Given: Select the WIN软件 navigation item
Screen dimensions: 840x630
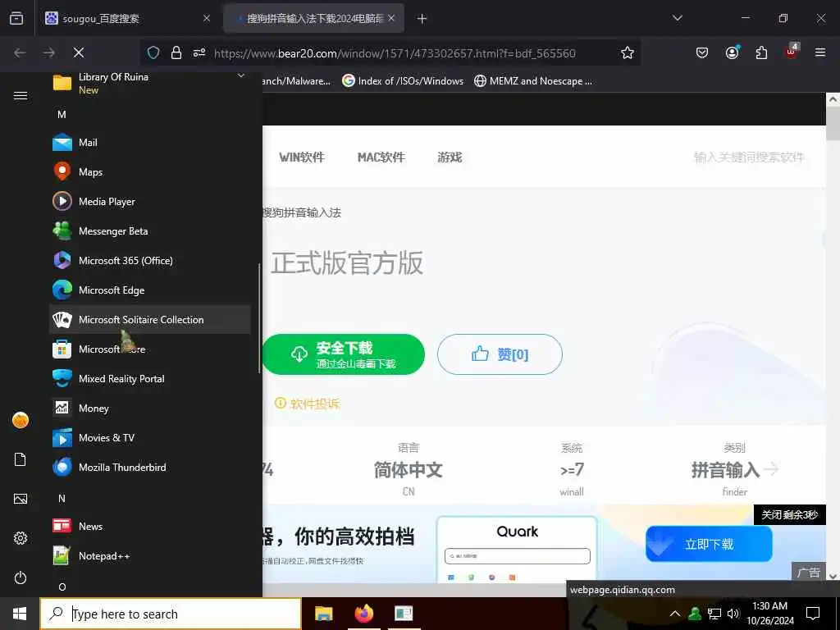Looking at the screenshot, I should (x=302, y=157).
